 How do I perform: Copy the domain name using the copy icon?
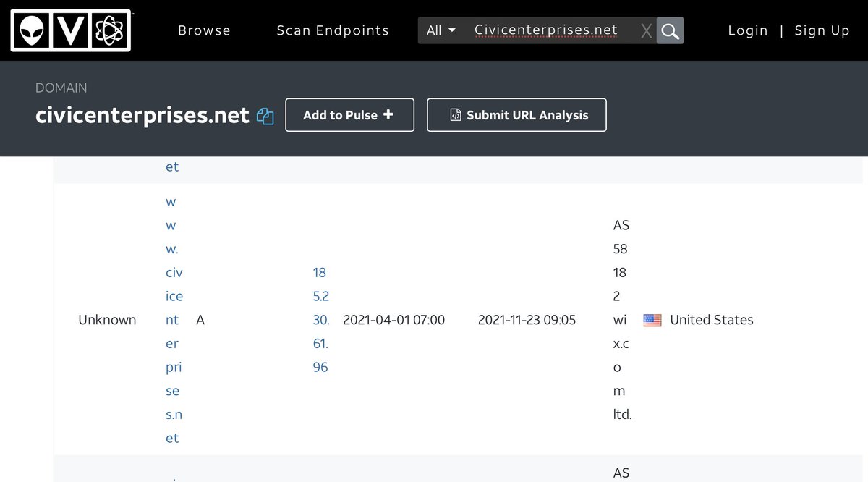(265, 116)
